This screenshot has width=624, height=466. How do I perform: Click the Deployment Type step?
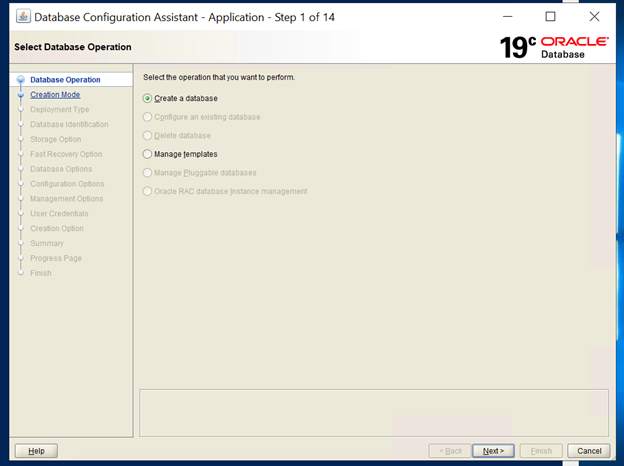60,109
